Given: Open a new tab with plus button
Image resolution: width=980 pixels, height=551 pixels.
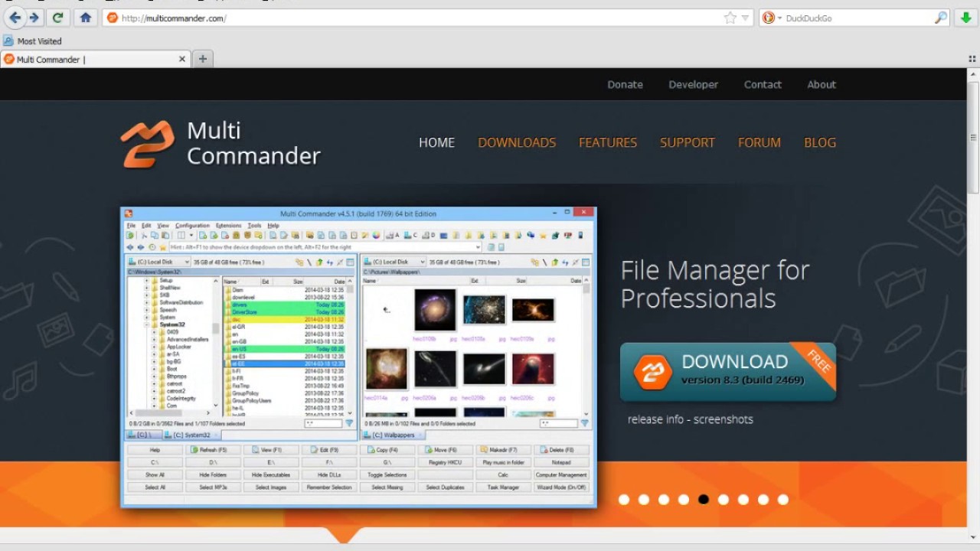Looking at the screenshot, I should [202, 59].
